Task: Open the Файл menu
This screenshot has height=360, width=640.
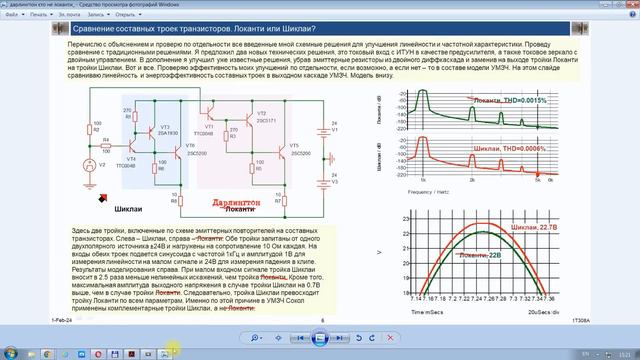Action: coord(15,14)
